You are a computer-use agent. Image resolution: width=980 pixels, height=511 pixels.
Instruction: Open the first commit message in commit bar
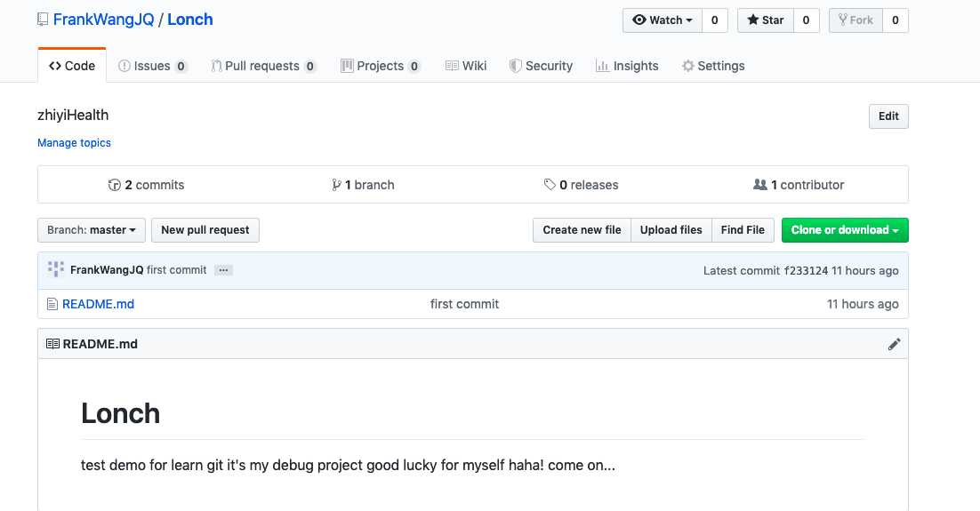pos(176,270)
